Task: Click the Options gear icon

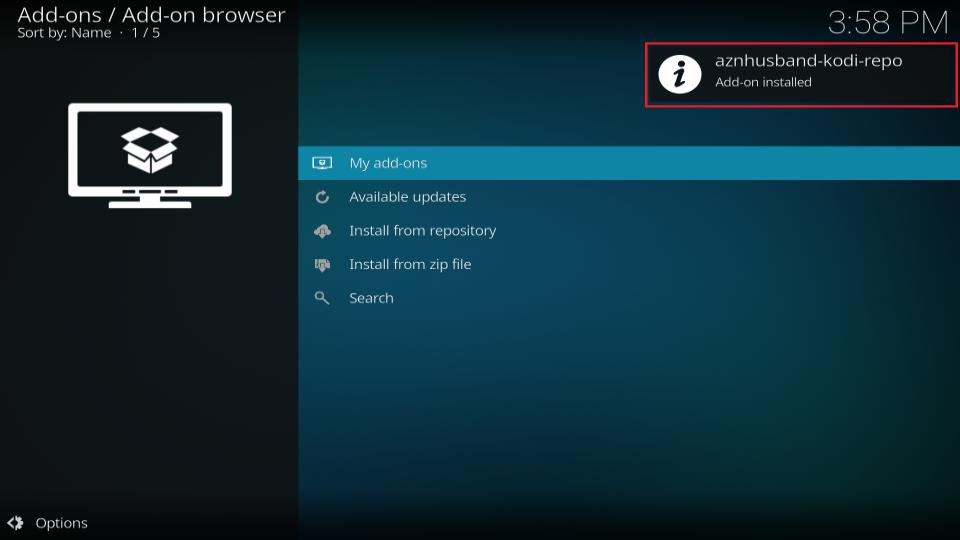Action: (15, 523)
